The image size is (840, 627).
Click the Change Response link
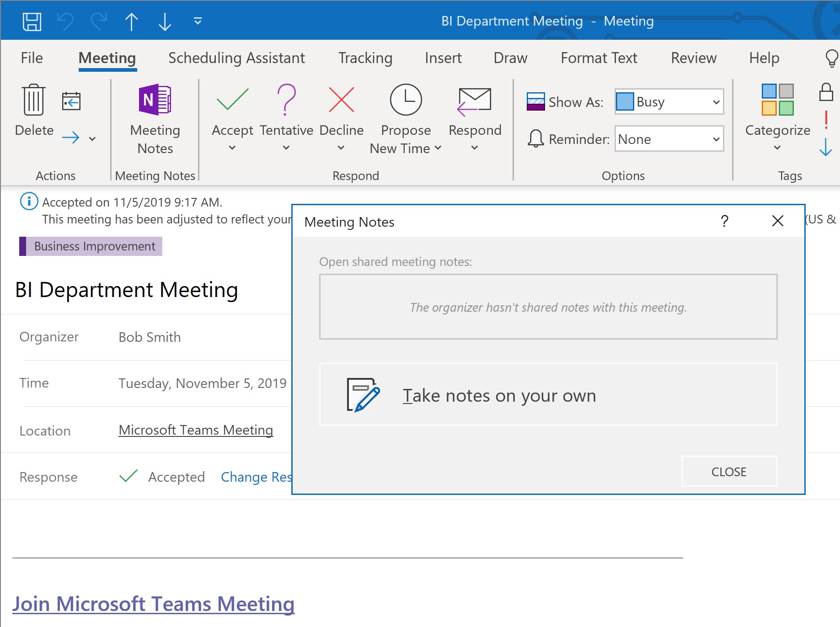click(256, 477)
